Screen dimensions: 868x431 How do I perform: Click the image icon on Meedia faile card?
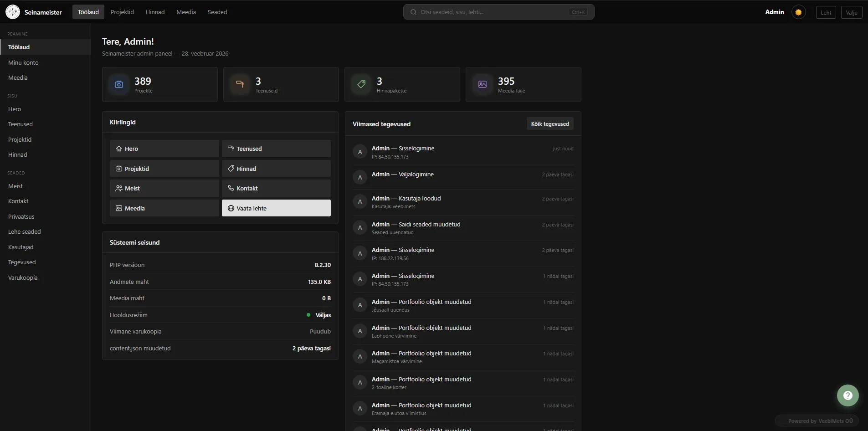(483, 84)
